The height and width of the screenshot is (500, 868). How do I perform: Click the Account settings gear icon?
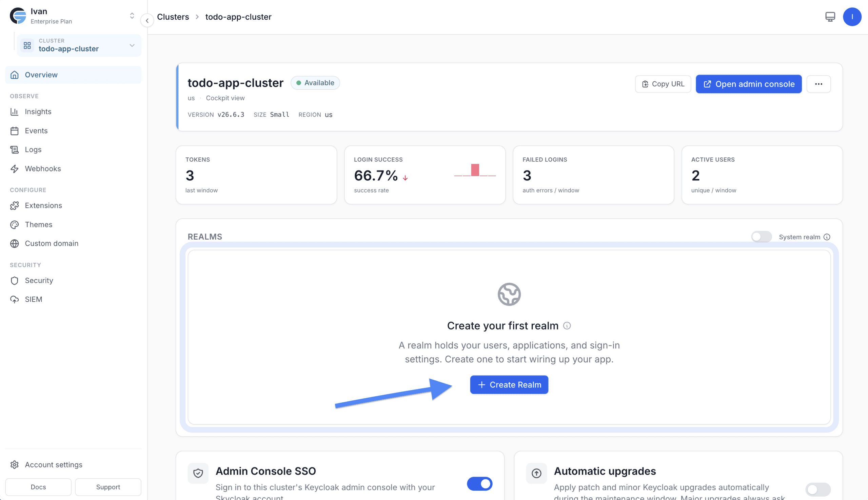pos(15,464)
